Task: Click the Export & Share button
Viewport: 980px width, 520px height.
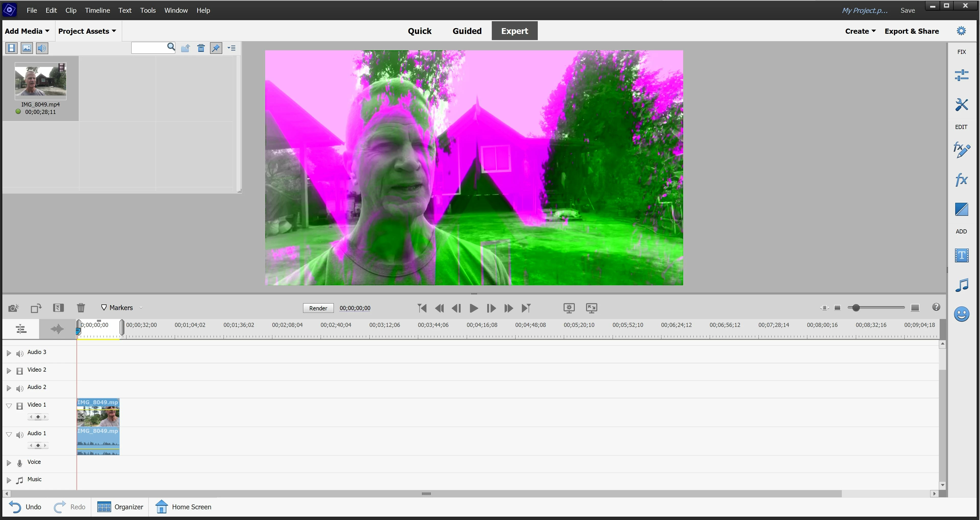Action: pos(912,31)
